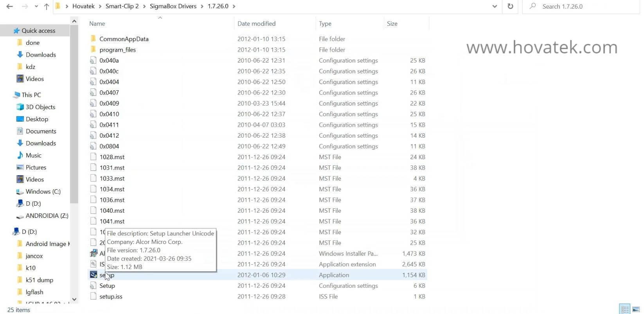Select the 0x0409 configuration file icon
The image size is (644, 314).
pos(93,103)
